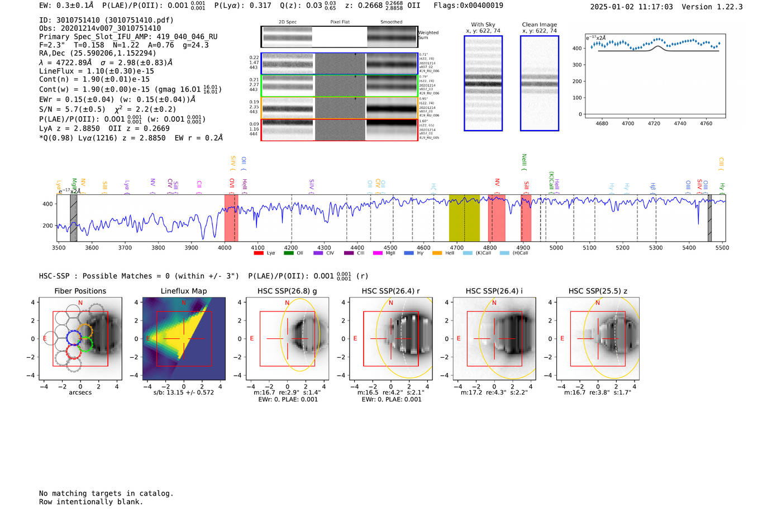
Task: Open the With Sky cutout image
Action: 483,83
